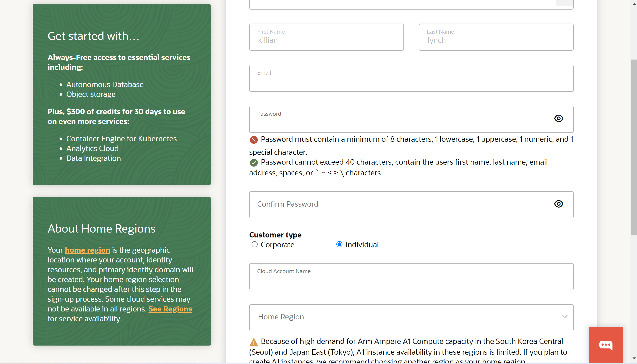The width and height of the screenshot is (637, 364).
Task: Focus the Last Name field
Action: tap(496, 37)
